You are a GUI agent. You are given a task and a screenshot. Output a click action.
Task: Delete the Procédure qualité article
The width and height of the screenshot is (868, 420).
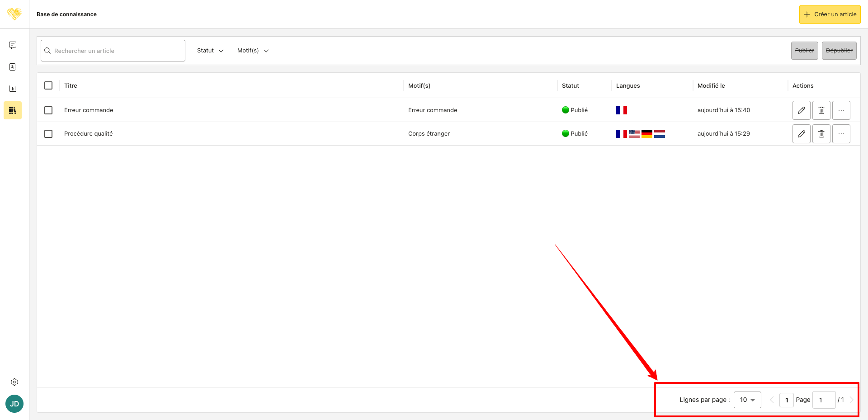point(821,134)
